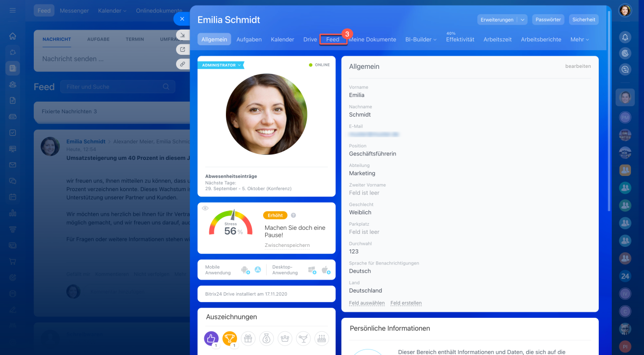Open the hamburger menu in the left sidebar
Viewport: 644px width, 355px height.
[x=13, y=10]
